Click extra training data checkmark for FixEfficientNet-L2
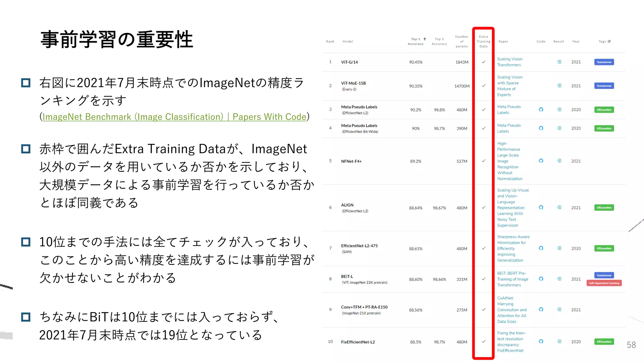This screenshot has height=362, width=644. tap(484, 342)
